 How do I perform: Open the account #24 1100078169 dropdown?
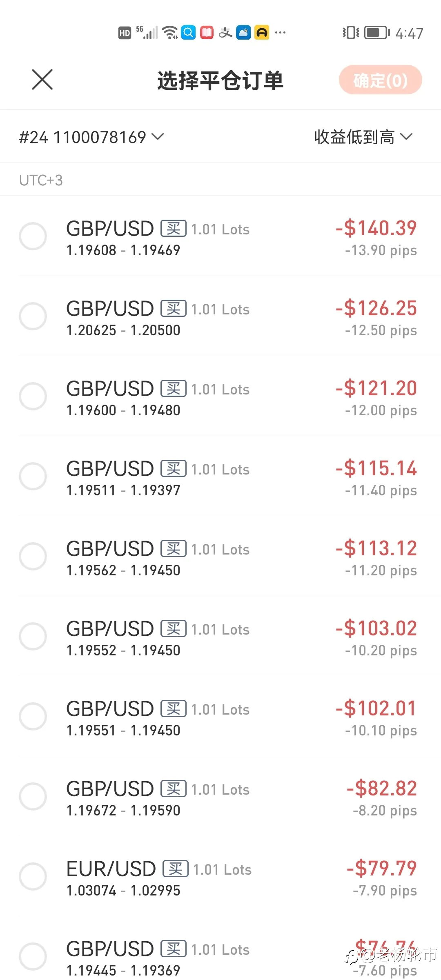[91, 137]
